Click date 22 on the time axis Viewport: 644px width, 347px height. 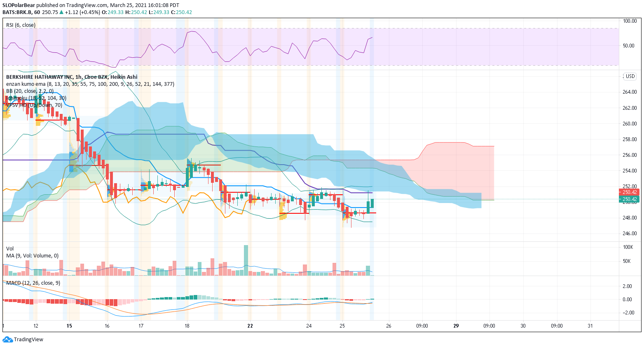point(250,326)
